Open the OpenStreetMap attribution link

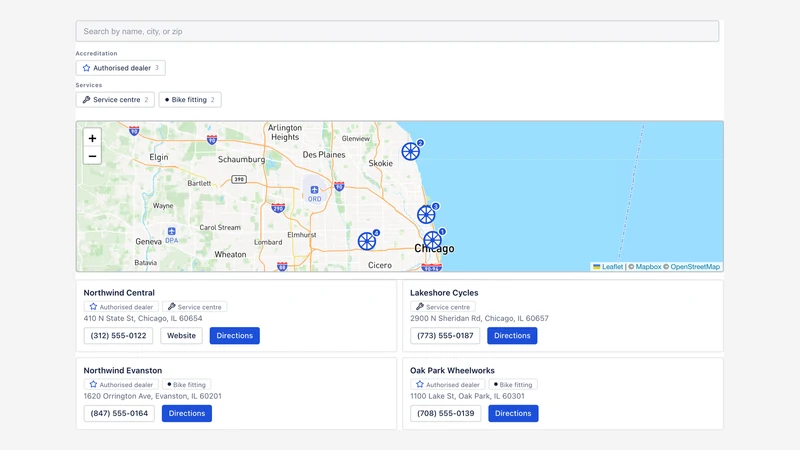[695, 266]
